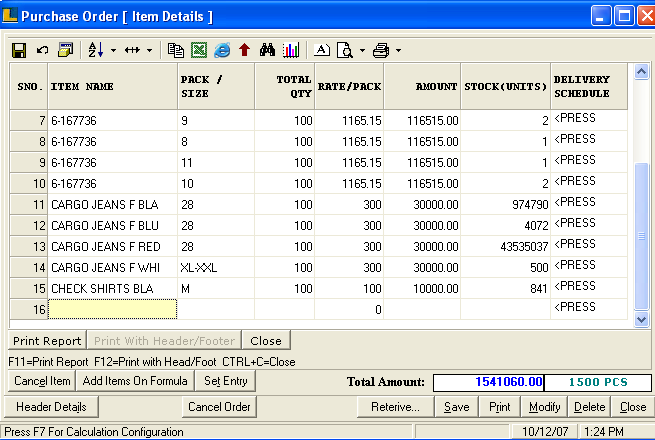Select the CARGO JEANS F BLU cell
This screenshot has height=440, width=655.
pyautogui.click(x=112, y=225)
